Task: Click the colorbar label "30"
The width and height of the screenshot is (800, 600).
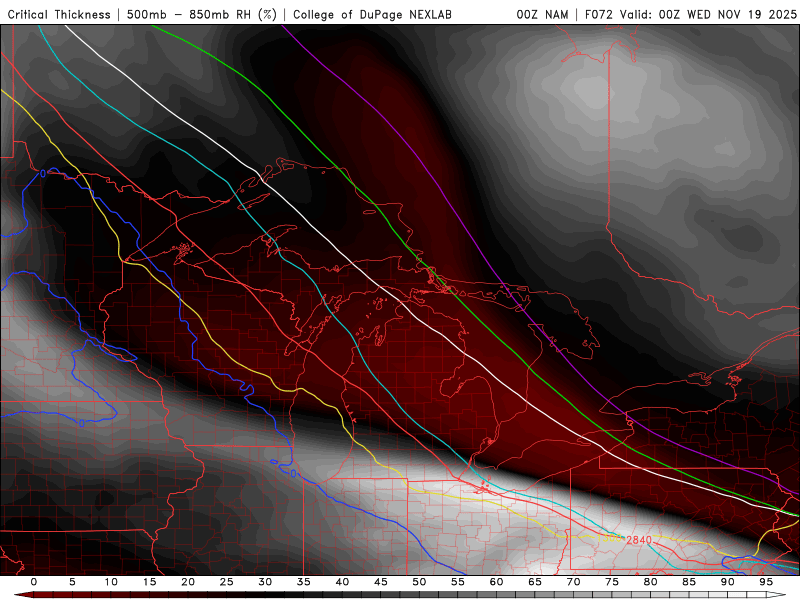Action: click(x=265, y=582)
